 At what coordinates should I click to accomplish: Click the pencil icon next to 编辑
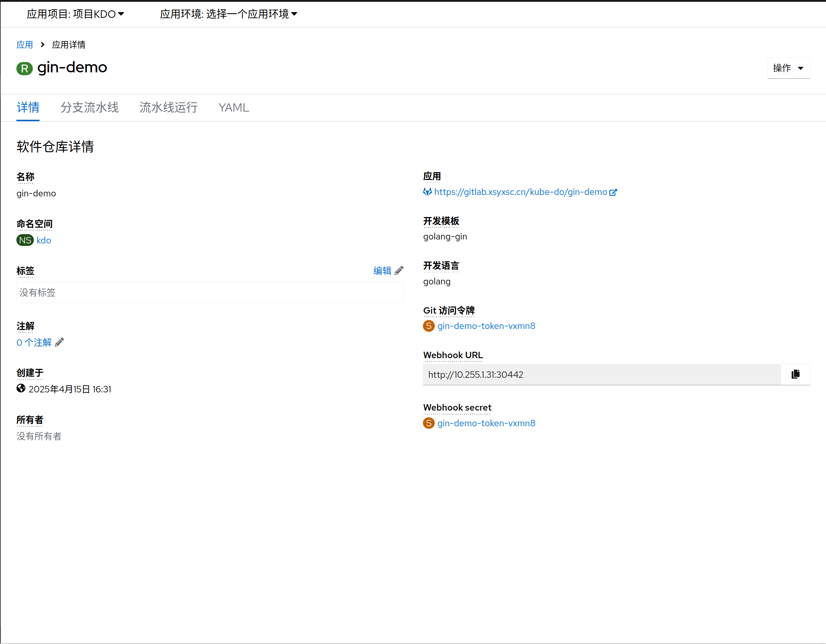399,271
